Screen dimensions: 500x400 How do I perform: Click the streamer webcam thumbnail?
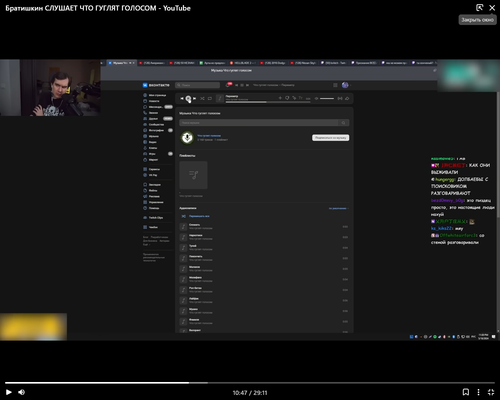50,88
